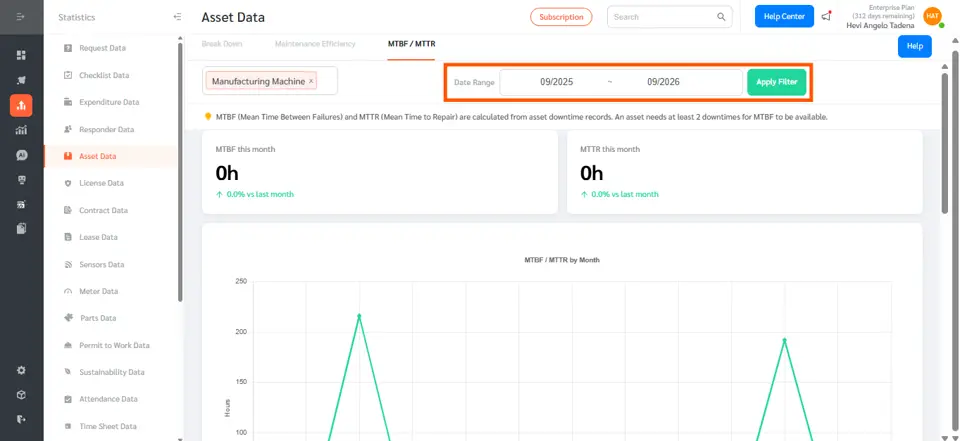Remove the Manufacturing Machine tag

click(311, 81)
